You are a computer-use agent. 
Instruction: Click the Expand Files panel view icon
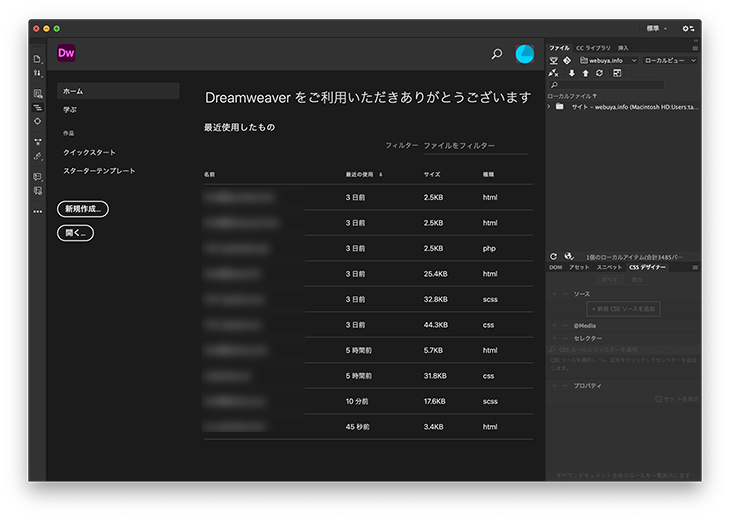pyautogui.click(x=617, y=73)
